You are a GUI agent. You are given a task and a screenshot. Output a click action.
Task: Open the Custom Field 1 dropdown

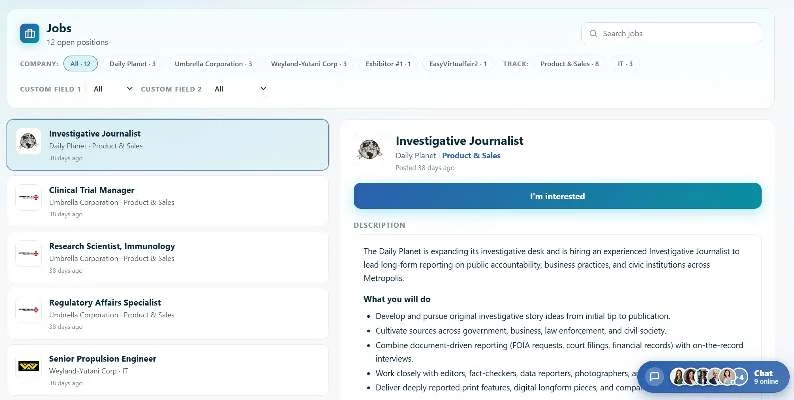pyautogui.click(x=112, y=89)
